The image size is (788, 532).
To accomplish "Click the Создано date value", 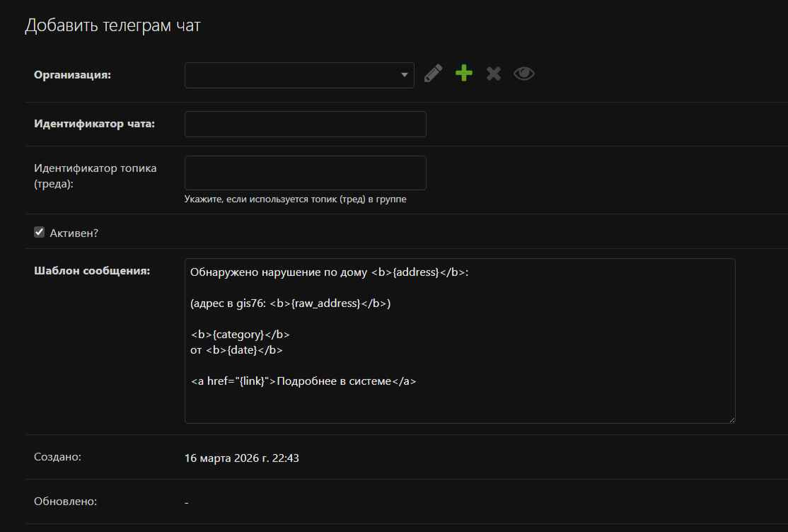I will click(x=241, y=458).
